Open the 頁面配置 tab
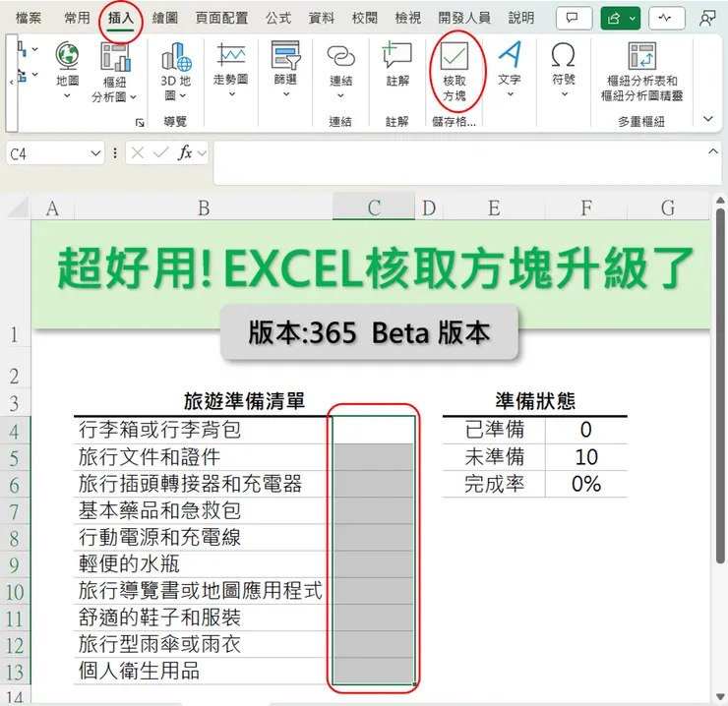Screen dimensions: 728x706 221,18
